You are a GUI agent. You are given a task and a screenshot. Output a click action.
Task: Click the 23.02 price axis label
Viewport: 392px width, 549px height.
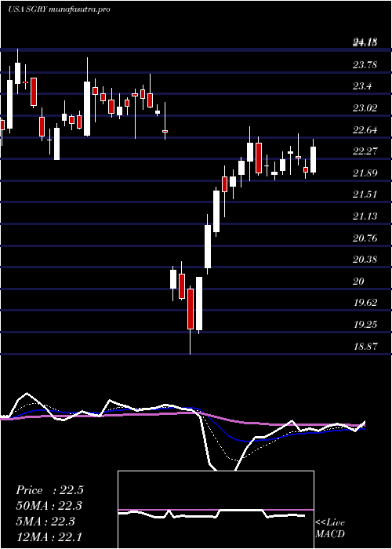pyautogui.click(x=365, y=108)
